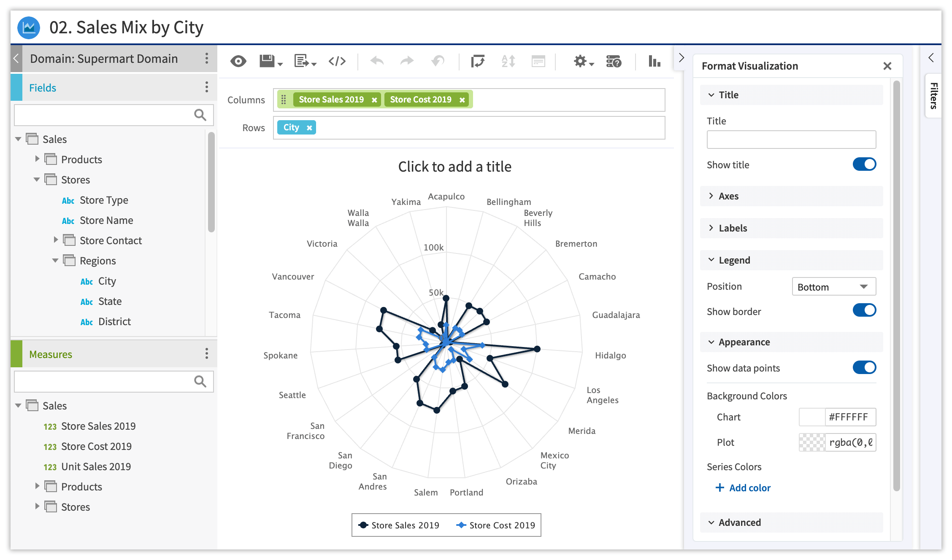Expand the Axes section
This screenshot has width=952, height=560.
[791, 196]
